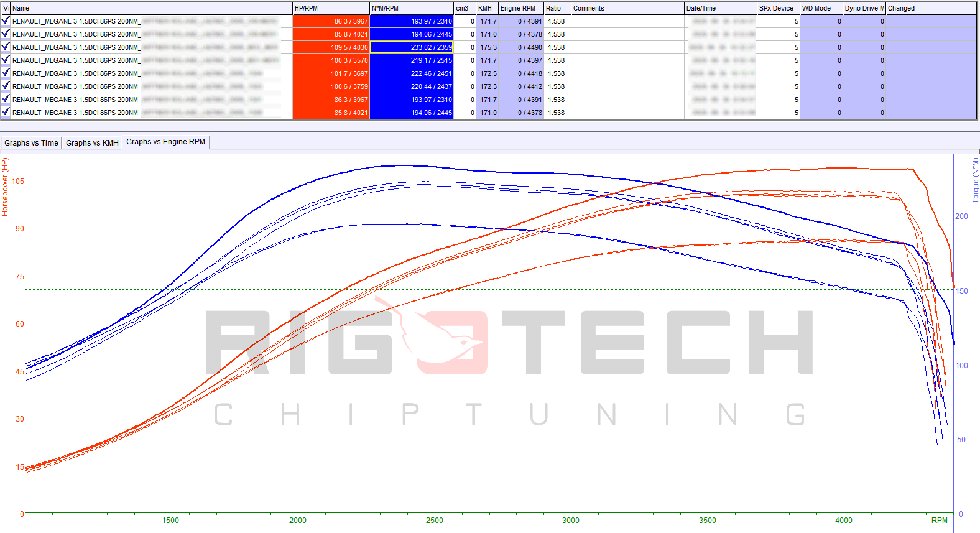This screenshot has width=980, height=533.
Task: Toggle checkbox of the 101.7 / 3697 row
Action: (x=6, y=73)
